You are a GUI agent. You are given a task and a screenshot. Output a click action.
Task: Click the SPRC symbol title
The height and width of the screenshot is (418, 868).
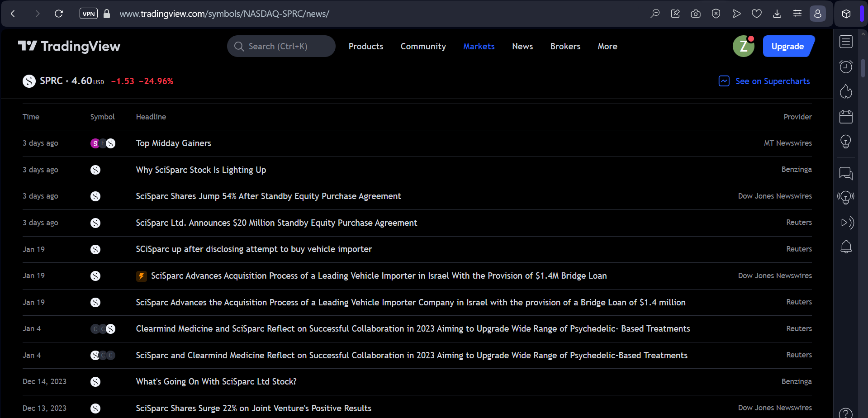click(x=51, y=81)
